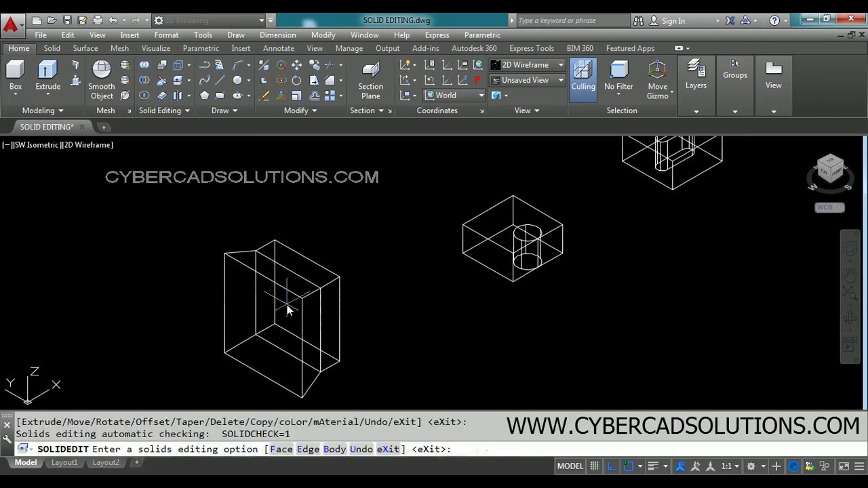
Task: Select the 3D Mirror tool
Action: point(264,65)
